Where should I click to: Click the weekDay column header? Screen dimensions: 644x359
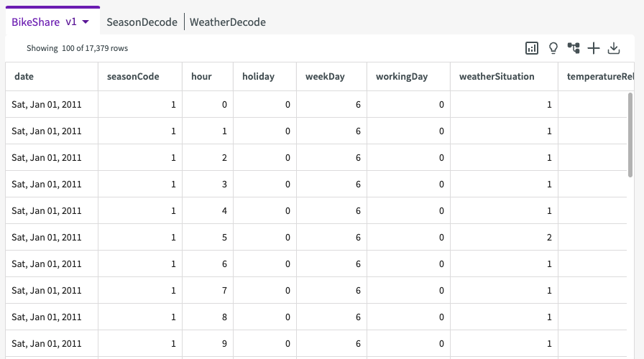point(331,76)
